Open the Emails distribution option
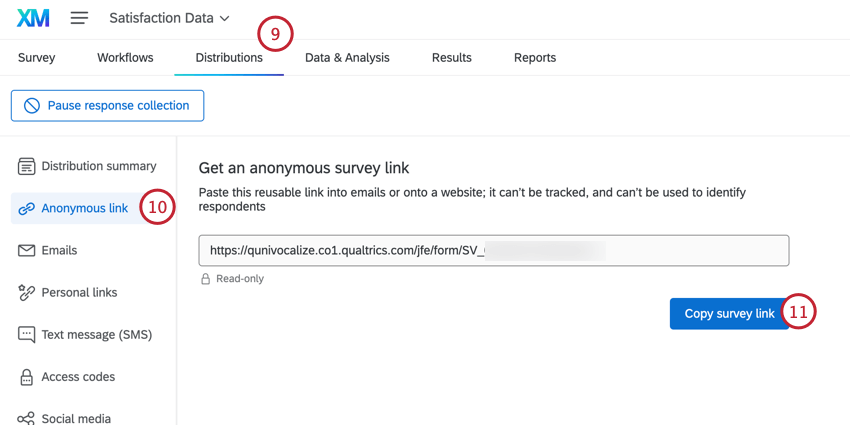The width and height of the screenshot is (850, 425). pyautogui.click(x=59, y=250)
